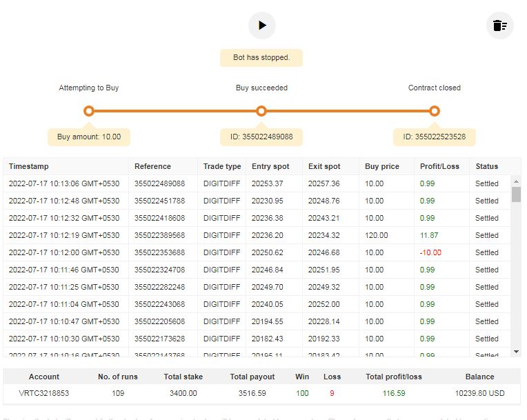Click the Bot has stopped status message
Screen dimensions: 527x420
pyautogui.click(x=261, y=57)
